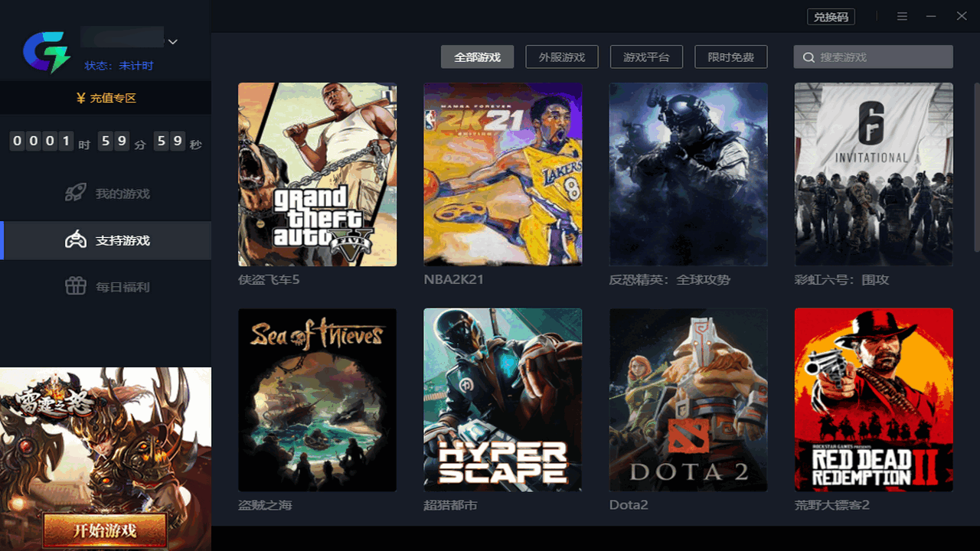Click the vertical scrollbar of game list
The height and width of the screenshot is (551, 980).
976,167
